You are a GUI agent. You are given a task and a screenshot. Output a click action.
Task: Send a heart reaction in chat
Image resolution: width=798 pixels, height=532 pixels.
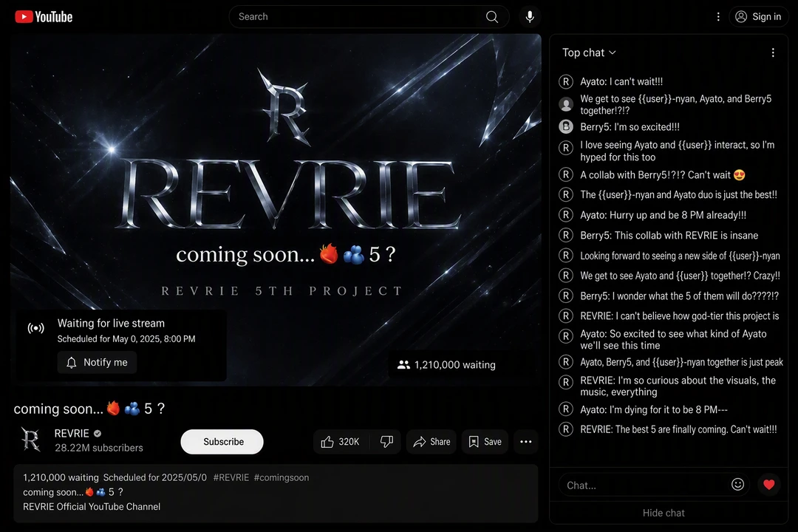[x=769, y=485]
